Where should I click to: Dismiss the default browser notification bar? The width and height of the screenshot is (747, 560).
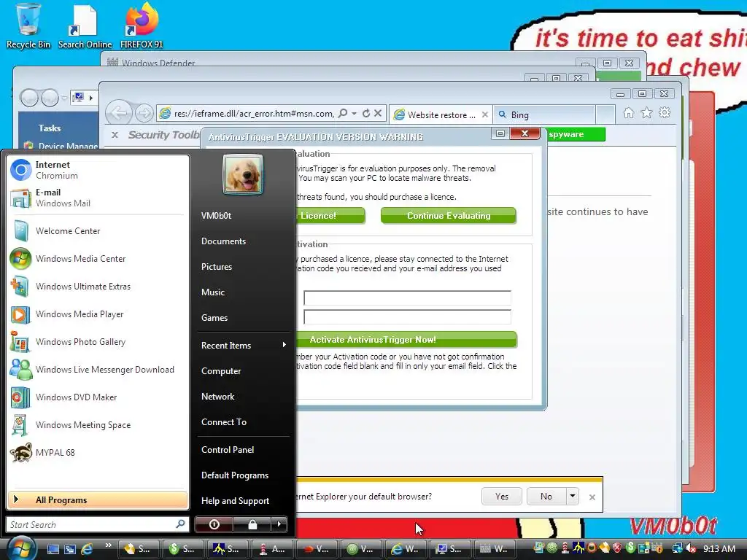[x=592, y=497]
